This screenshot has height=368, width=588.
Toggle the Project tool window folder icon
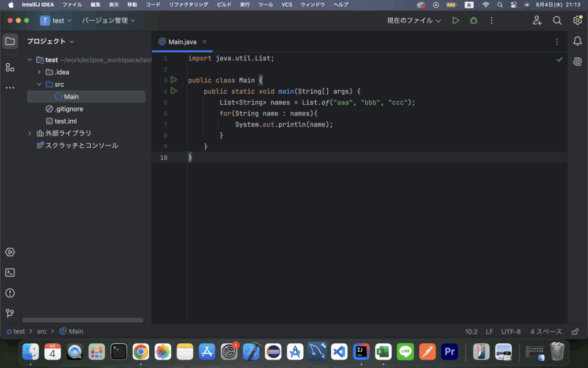pos(10,41)
